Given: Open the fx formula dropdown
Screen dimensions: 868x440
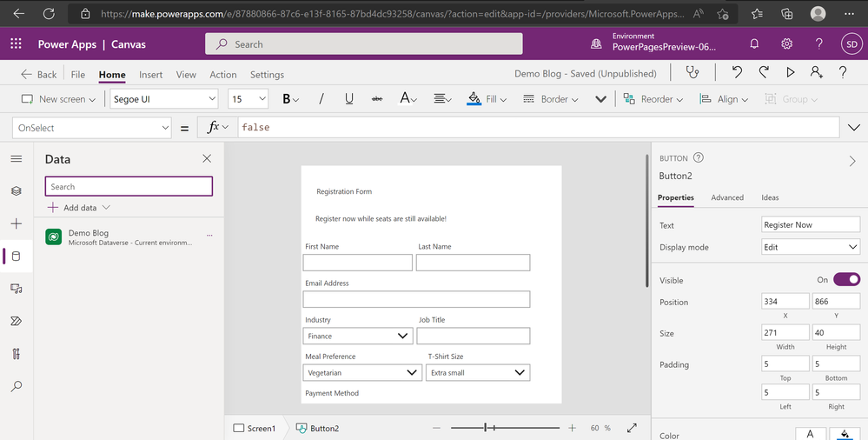Looking at the screenshot, I should [217, 128].
